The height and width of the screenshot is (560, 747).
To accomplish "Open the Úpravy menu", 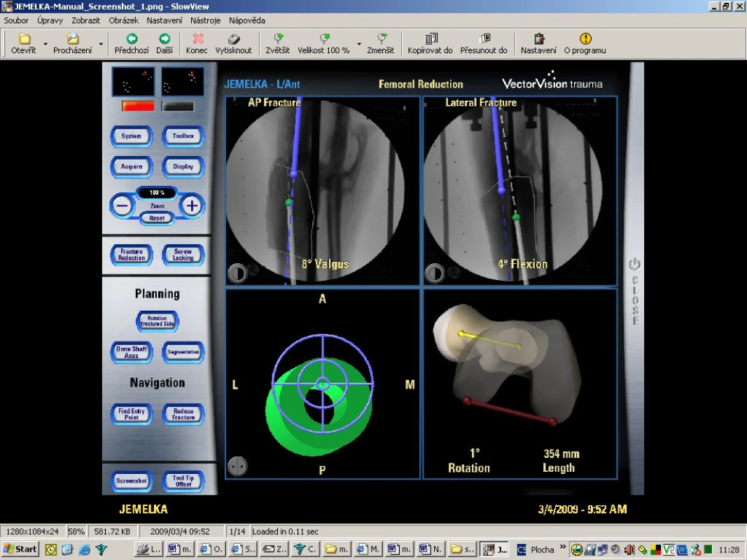I will point(50,20).
